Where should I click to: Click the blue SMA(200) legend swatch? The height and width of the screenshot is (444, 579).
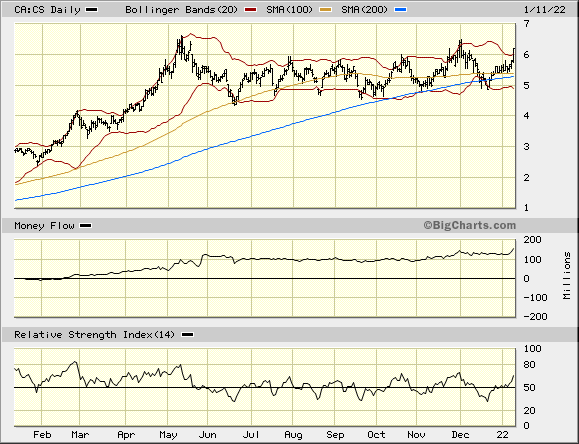(x=401, y=10)
